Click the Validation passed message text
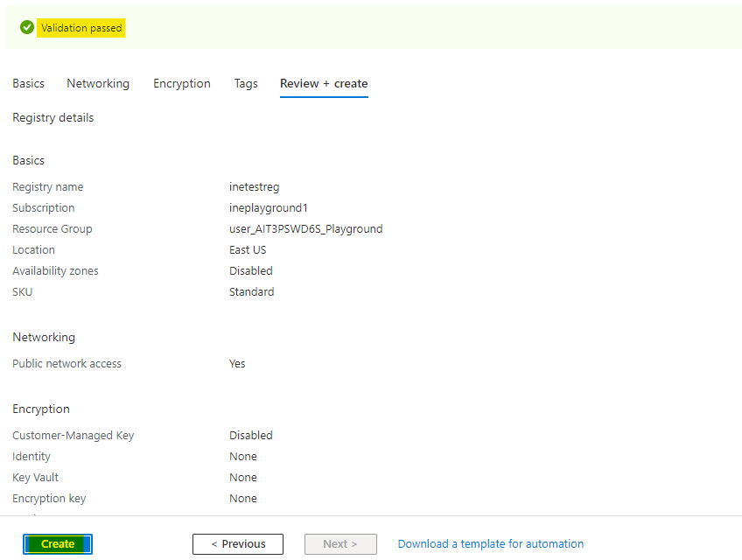 pyautogui.click(x=81, y=28)
